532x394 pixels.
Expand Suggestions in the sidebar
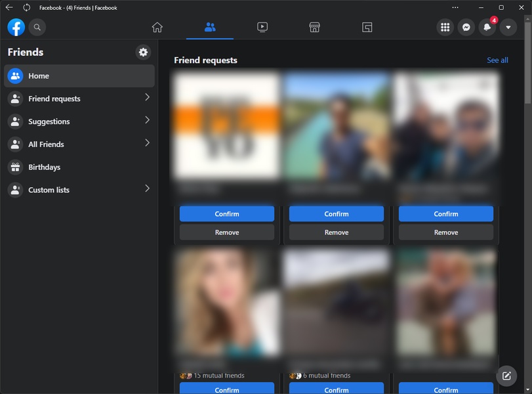pos(147,121)
